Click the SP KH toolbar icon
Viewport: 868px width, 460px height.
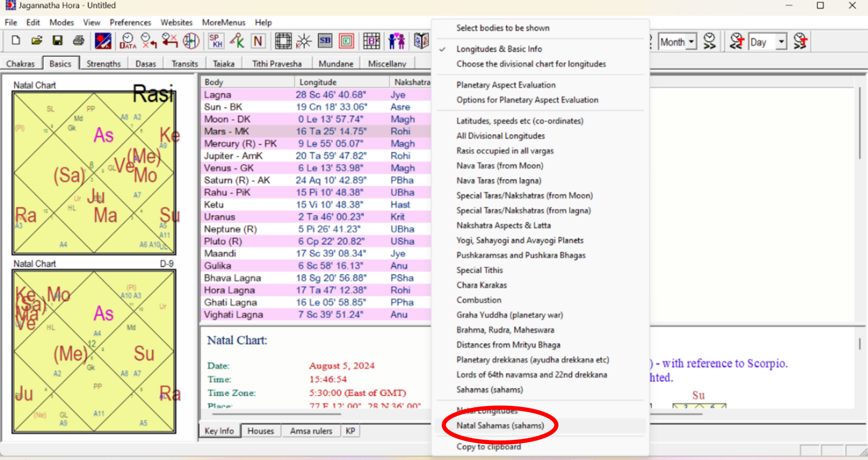pyautogui.click(x=215, y=41)
